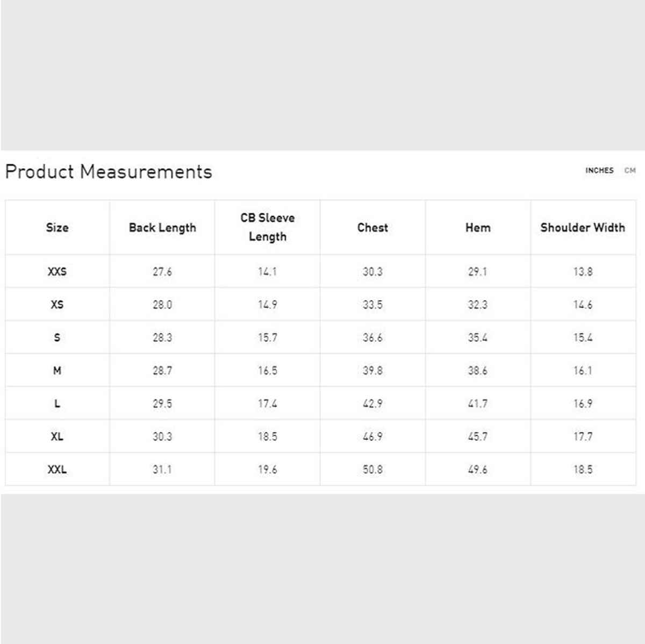
Task: Select the Shoulder Width column header
Action: (x=583, y=228)
